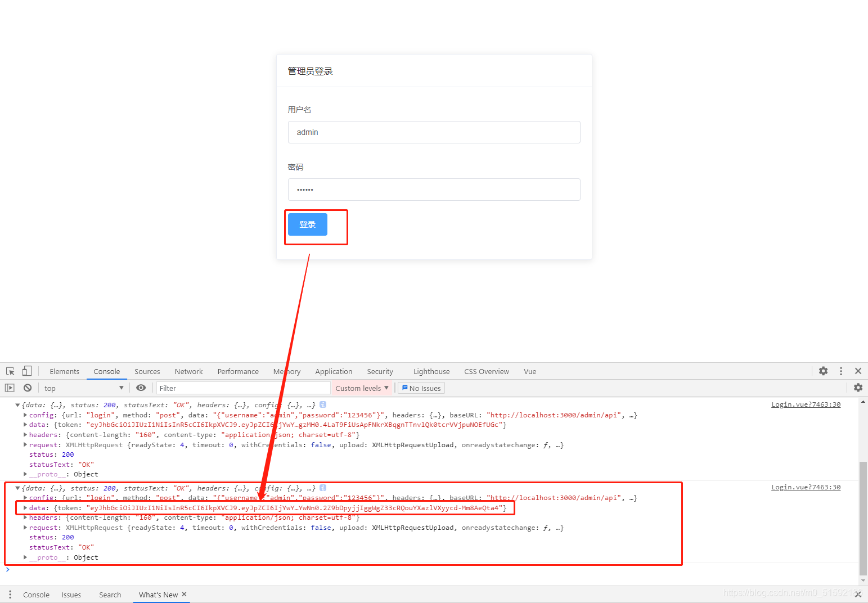Image resolution: width=868 pixels, height=603 pixels.
Task: Expand data row with token ending Mm8AeQta4
Action: 25,508
